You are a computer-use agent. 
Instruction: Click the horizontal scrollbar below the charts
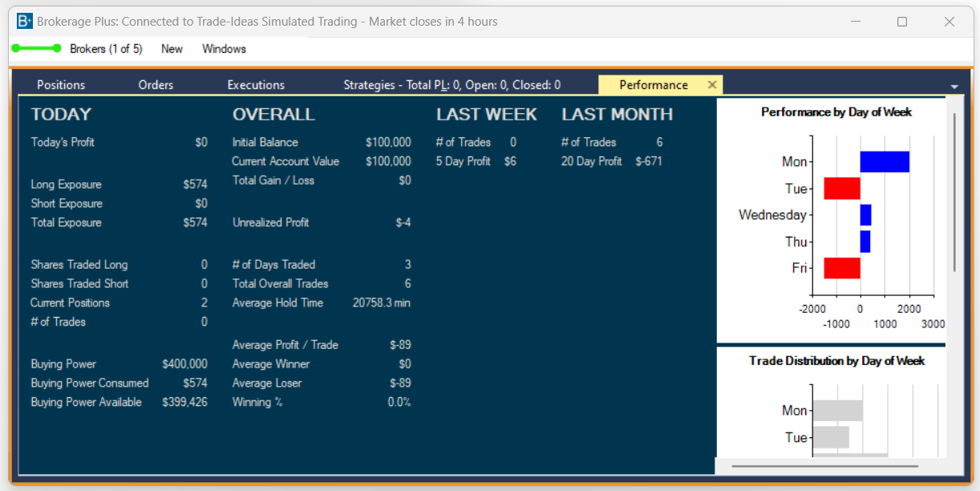coord(824,465)
